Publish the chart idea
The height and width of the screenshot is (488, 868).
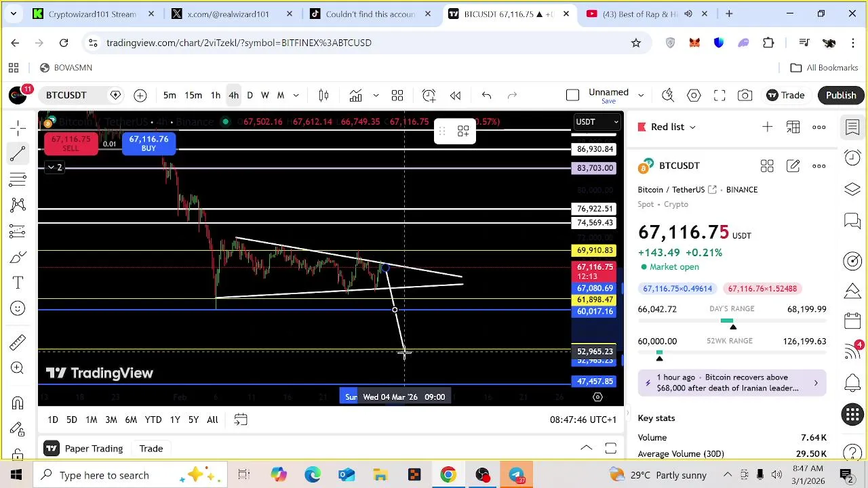click(x=841, y=96)
